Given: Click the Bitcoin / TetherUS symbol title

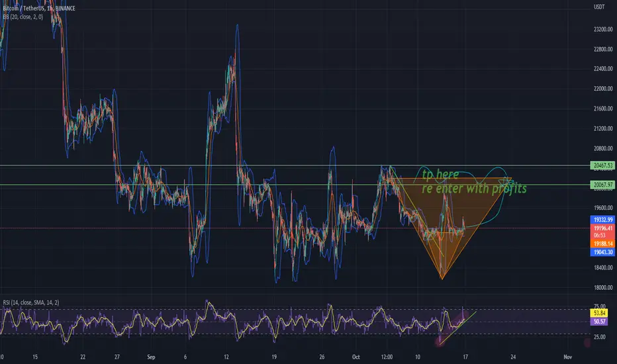Looking at the screenshot, I should tap(39, 8).
